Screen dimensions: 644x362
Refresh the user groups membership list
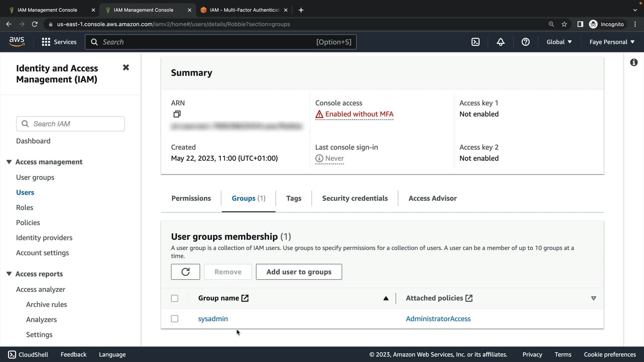[185, 272]
